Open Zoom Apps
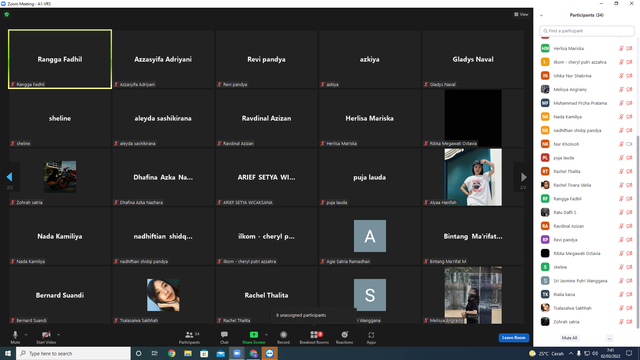The width and height of the screenshot is (640, 360). pos(371,337)
